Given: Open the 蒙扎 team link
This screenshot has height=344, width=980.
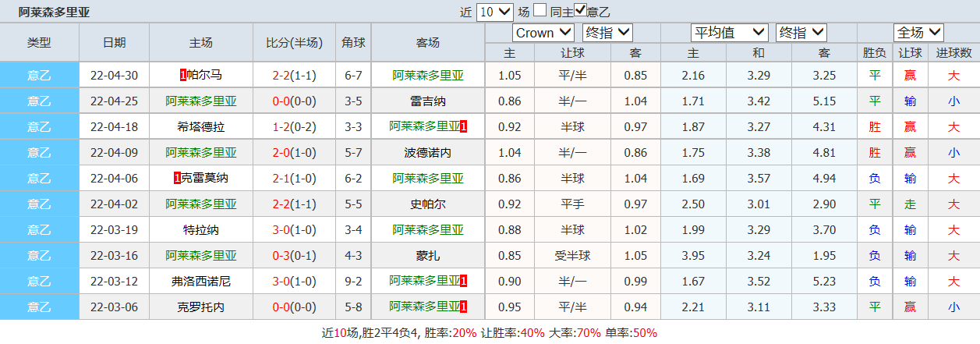Looking at the screenshot, I should pos(428,255).
